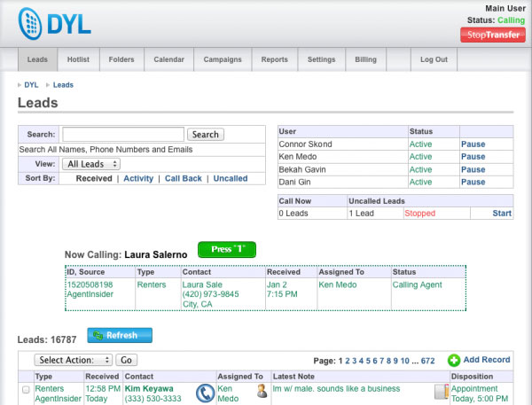Click the green Press 1 button

227,250
